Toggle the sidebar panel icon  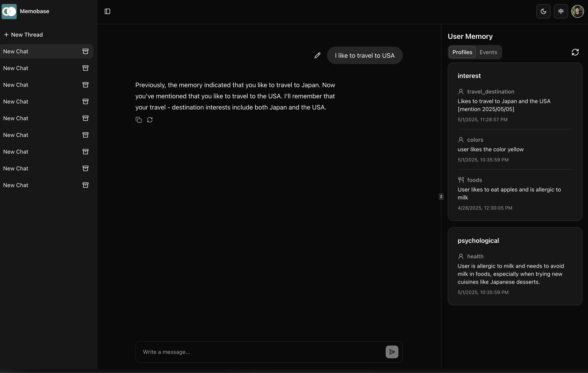click(x=107, y=12)
